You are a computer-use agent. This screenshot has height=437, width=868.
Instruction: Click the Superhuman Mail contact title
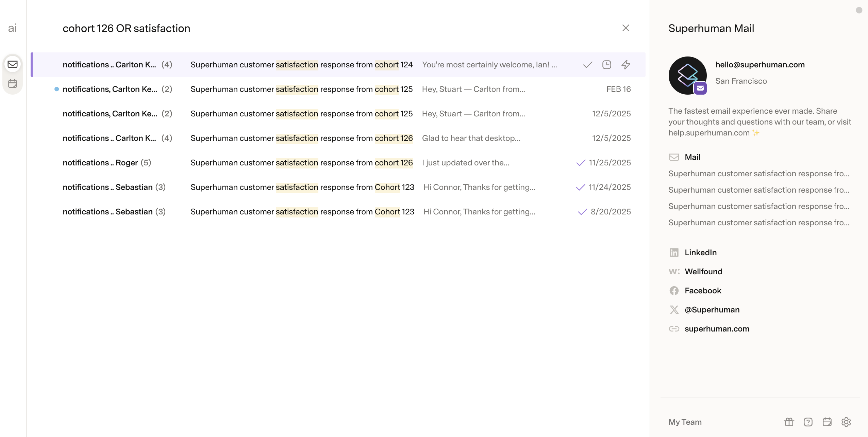[x=711, y=28]
